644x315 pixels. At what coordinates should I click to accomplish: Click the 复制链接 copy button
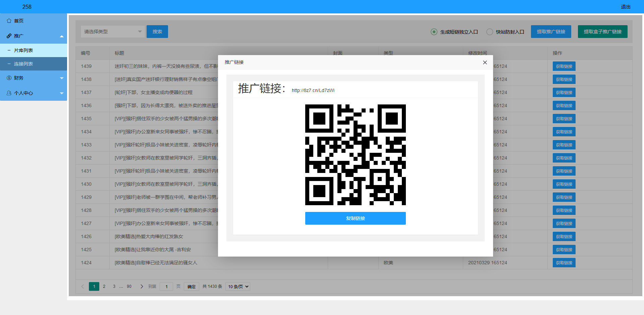pos(355,218)
